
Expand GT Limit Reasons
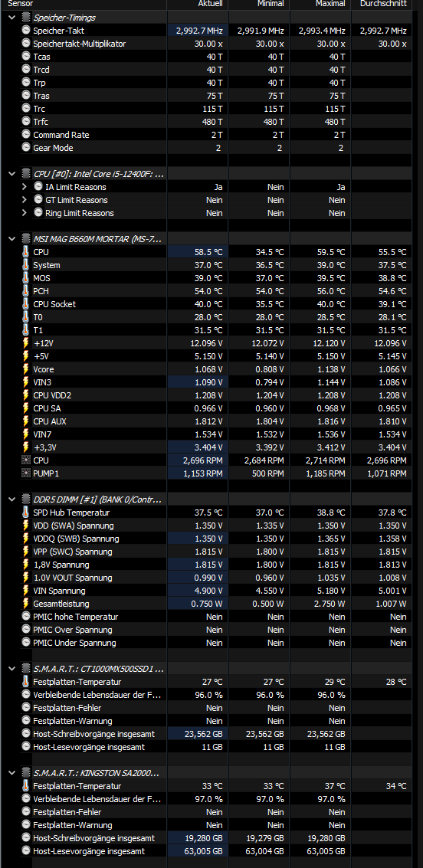click(25, 200)
